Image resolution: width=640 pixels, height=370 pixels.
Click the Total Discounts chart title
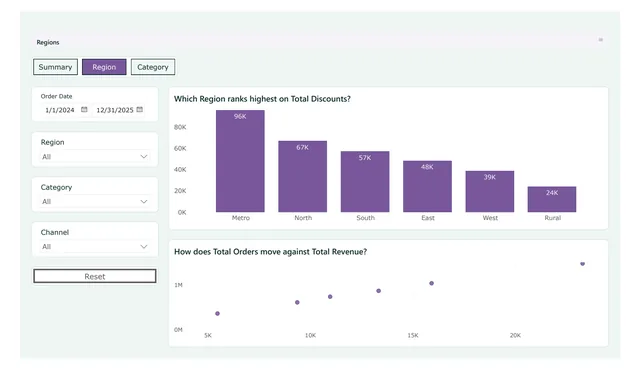262,99
